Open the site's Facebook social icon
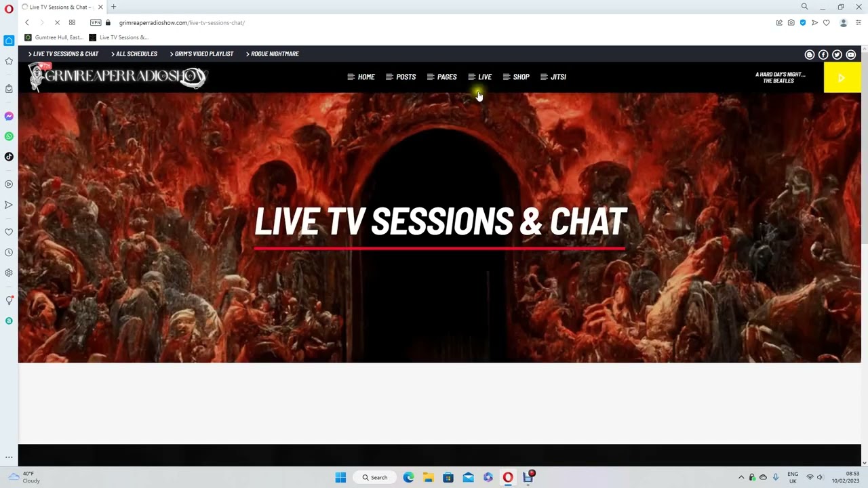 pyautogui.click(x=823, y=54)
